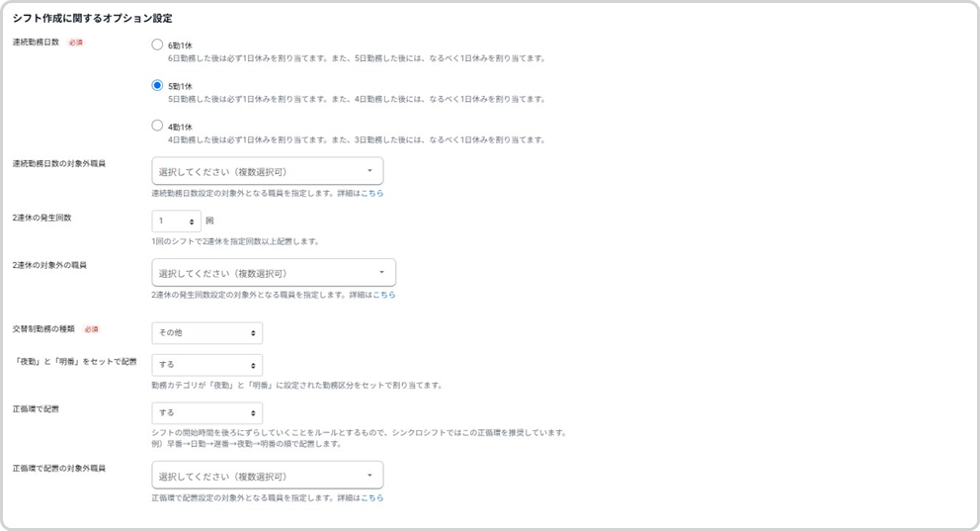
Task: Choose the 4勤1休 radio option
Action: (x=157, y=126)
